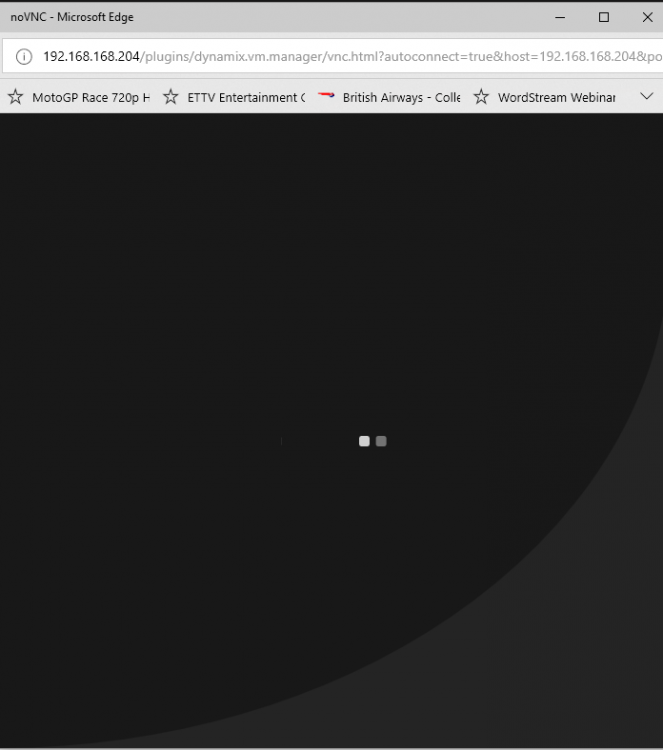The image size is (663, 750).
Task: Click the loading dots in the VNC screen
Action: tap(373, 441)
